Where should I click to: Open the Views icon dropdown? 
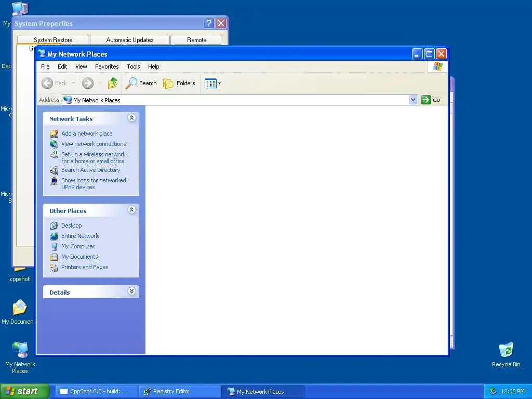[212, 83]
